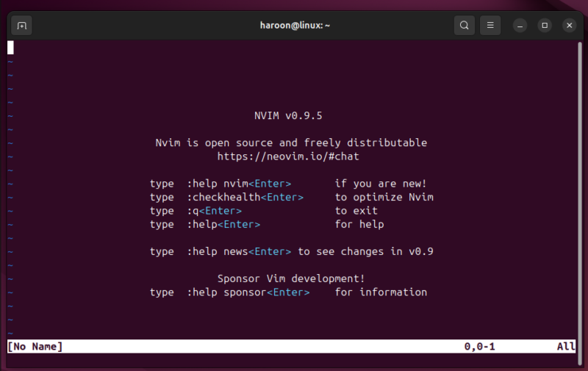Open a new terminal tab
Screen dimensions: 588x371
(x=22, y=26)
